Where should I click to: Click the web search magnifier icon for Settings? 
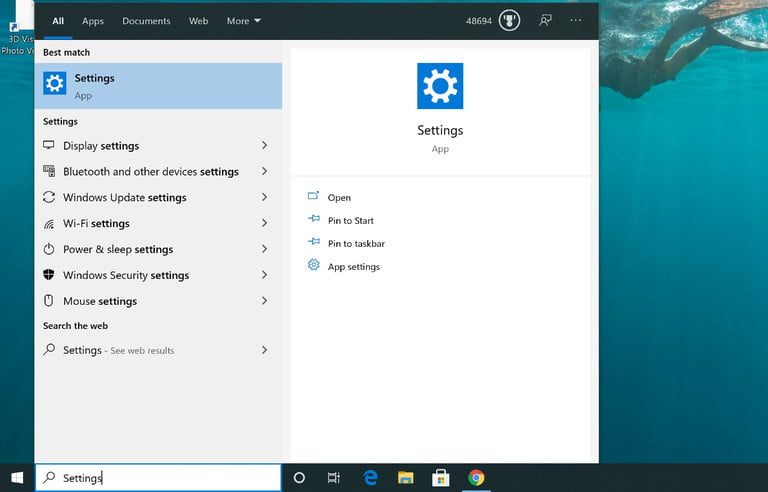pyautogui.click(x=49, y=349)
